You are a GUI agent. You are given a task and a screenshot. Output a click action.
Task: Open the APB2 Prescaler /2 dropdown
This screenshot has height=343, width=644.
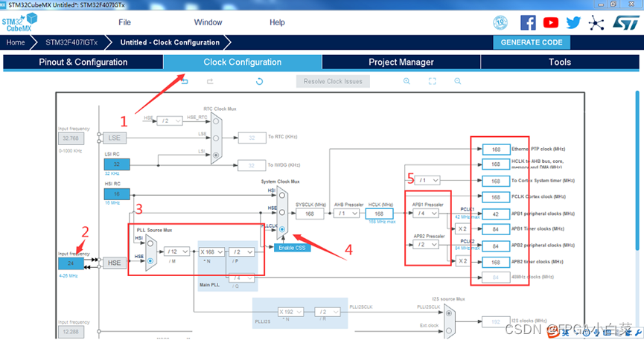pos(426,245)
